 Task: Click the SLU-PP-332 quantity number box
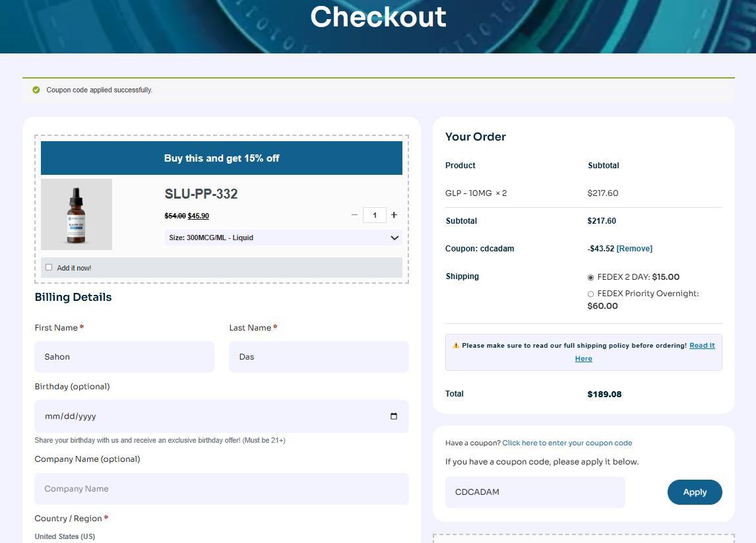374,215
